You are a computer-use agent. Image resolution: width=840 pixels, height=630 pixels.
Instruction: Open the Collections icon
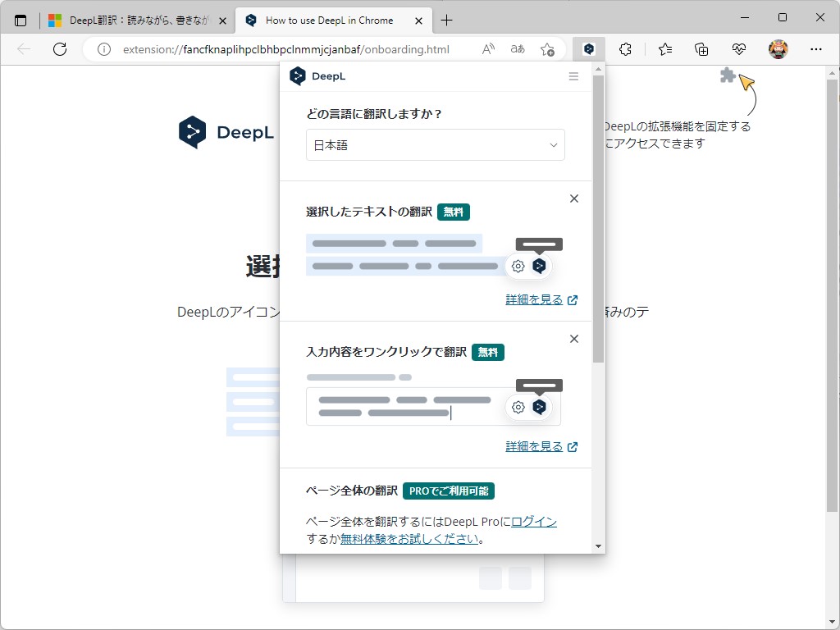pos(701,49)
